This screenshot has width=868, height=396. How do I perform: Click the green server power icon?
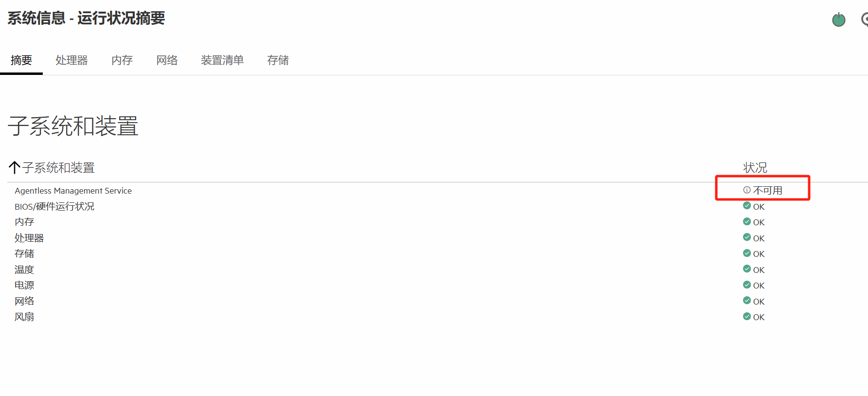[838, 20]
